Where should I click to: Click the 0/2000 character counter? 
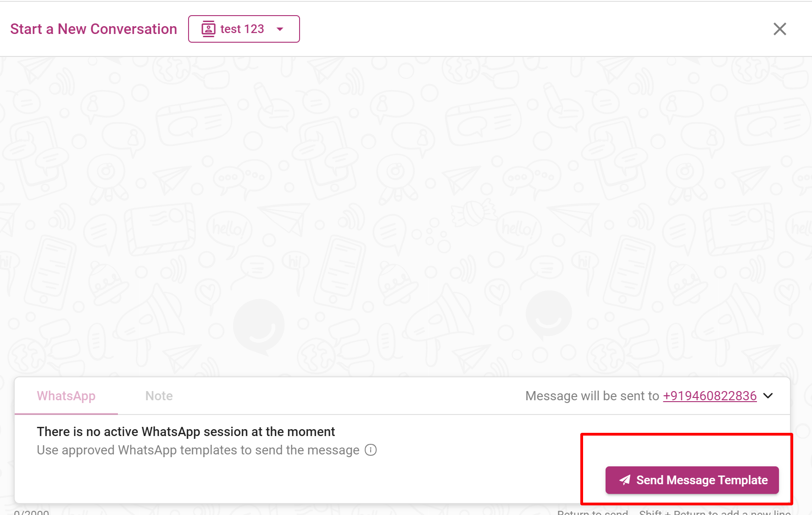click(32, 512)
